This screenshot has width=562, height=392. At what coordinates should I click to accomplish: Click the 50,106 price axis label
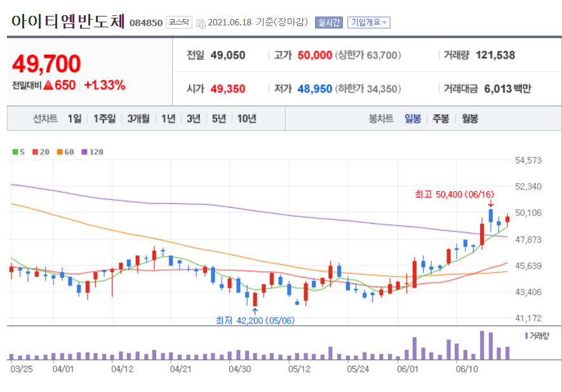pos(528,213)
